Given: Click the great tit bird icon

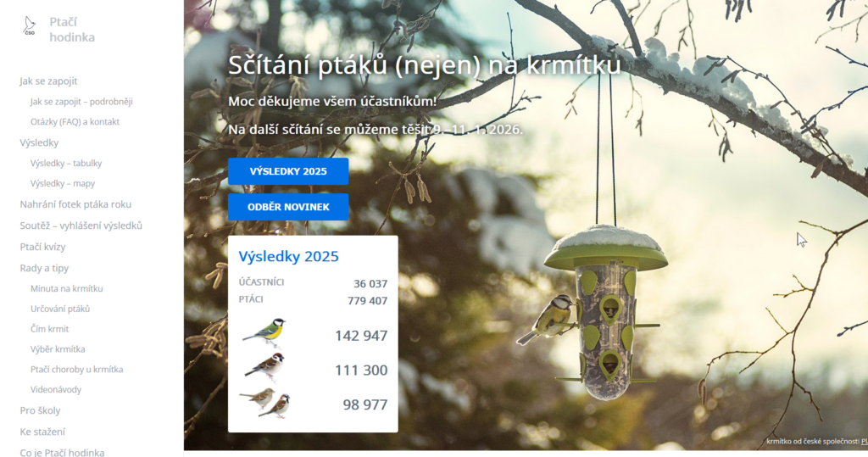Looking at the screenshot, I should (264, 332).
